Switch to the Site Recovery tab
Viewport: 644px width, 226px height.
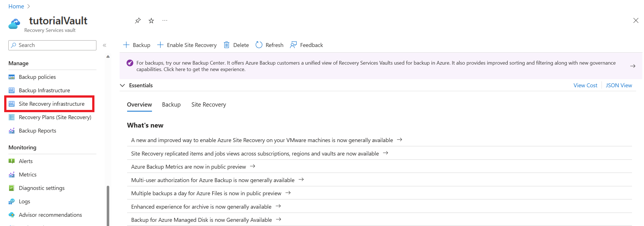[x=209, y=105]
